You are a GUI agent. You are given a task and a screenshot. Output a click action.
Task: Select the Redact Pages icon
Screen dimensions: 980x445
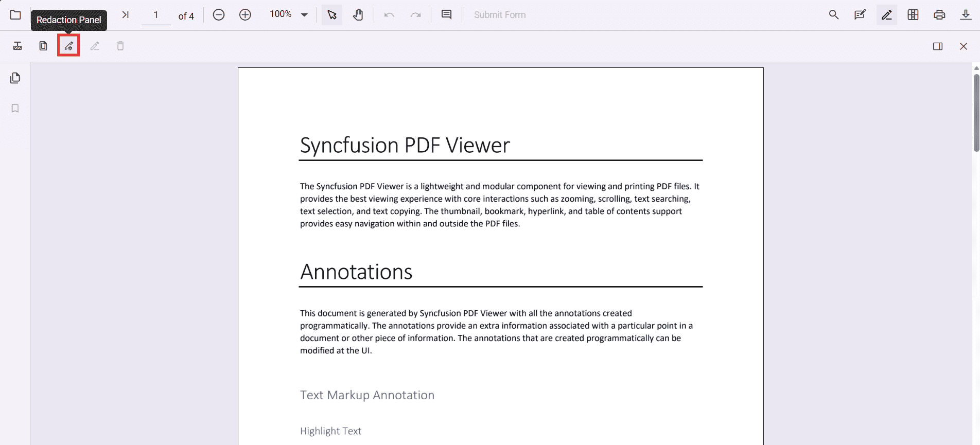coord(43,46)
